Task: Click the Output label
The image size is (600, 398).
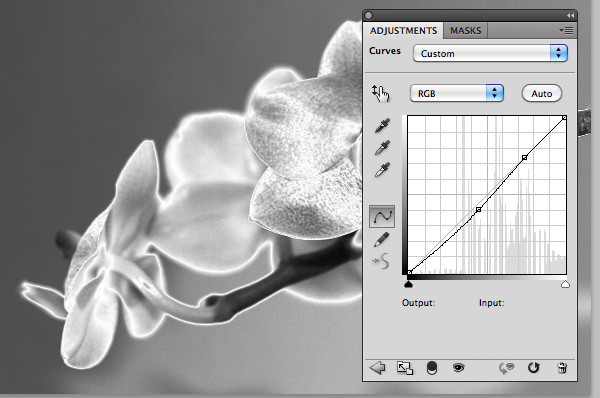Action: 418,303
